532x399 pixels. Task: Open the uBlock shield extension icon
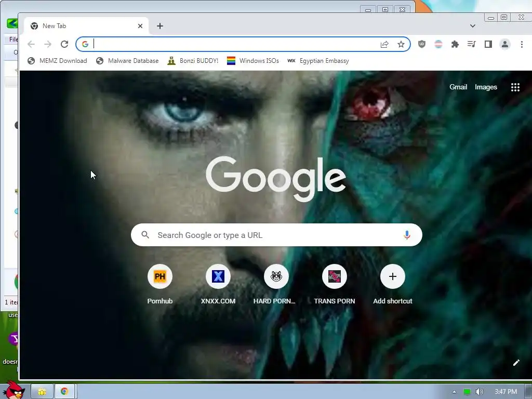point(422,44)
